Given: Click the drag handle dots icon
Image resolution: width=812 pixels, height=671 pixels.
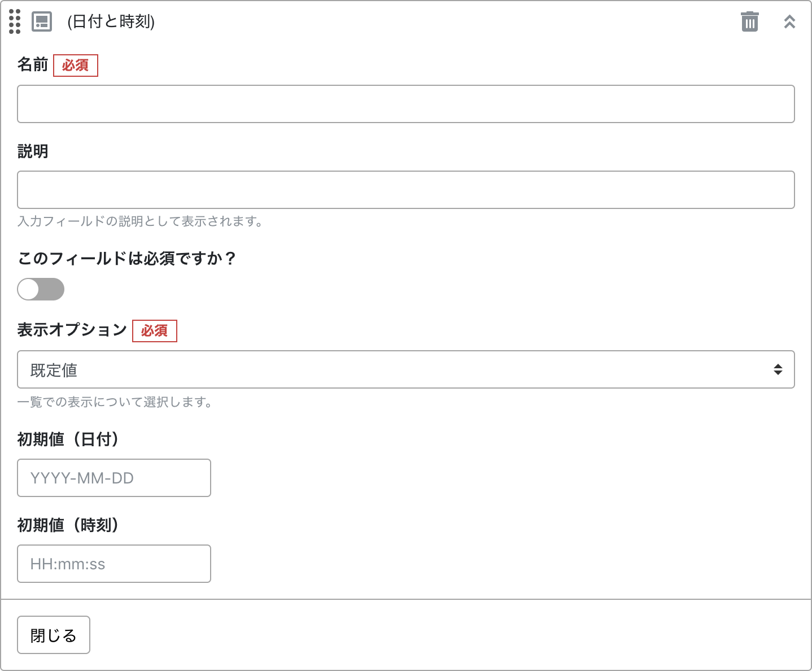Looking at the screenshot, I should coord(15,21).
